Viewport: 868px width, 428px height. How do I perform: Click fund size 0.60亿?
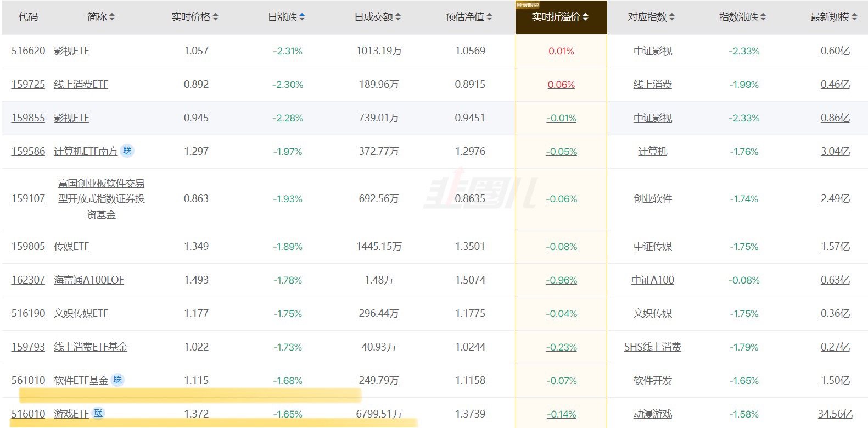[x=835, y=51]
